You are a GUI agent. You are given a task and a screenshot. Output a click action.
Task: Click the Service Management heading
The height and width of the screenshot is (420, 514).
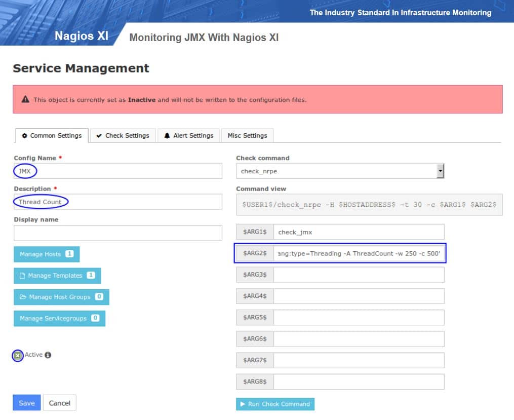click(x=81, y=68)
